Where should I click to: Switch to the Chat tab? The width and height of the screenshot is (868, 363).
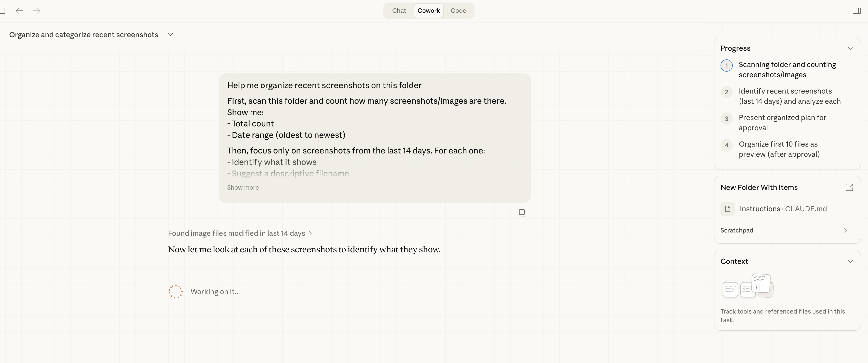399,10
